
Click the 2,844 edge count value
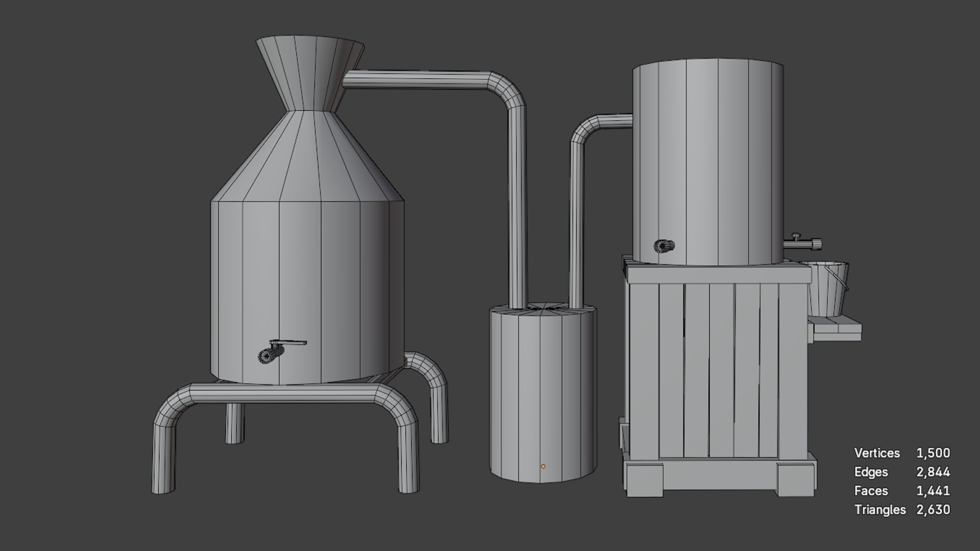click(933, 472)
